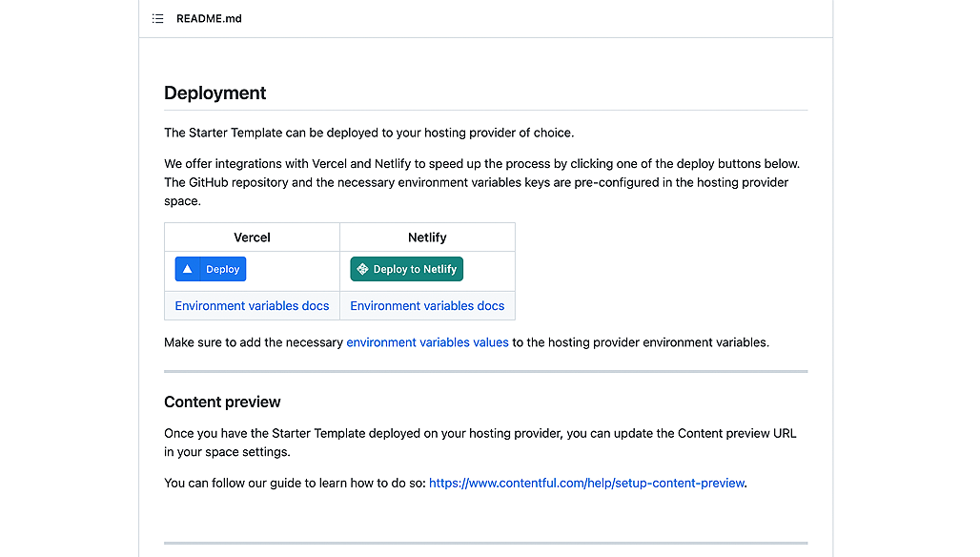980x557 pixels.
Task: Open the Contentful setup-content-preview URL
Action: pos(586,483)
